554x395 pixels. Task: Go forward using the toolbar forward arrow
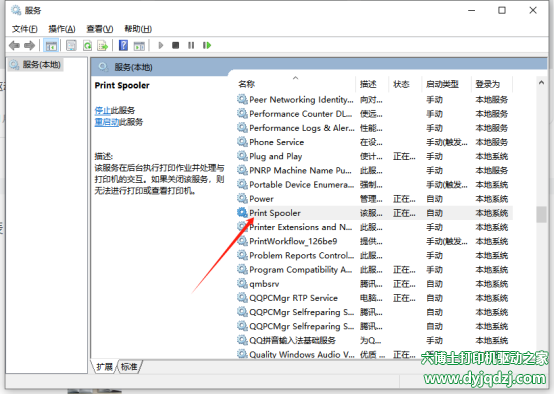29,45
